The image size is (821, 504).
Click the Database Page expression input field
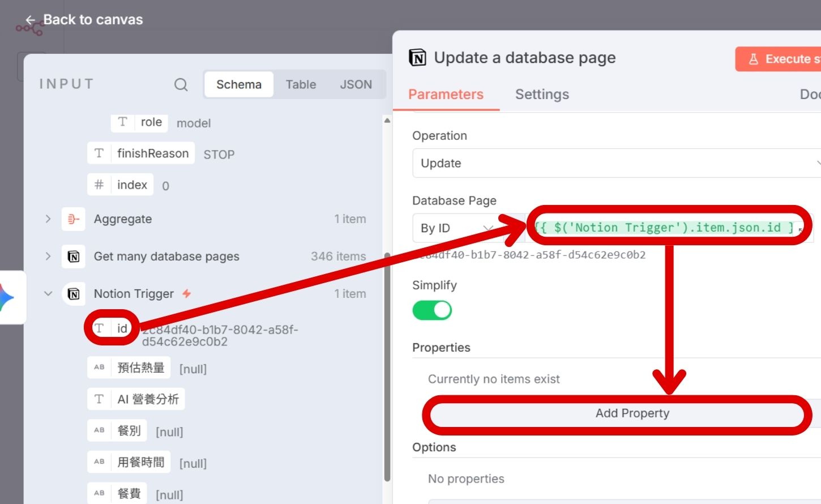665,228
